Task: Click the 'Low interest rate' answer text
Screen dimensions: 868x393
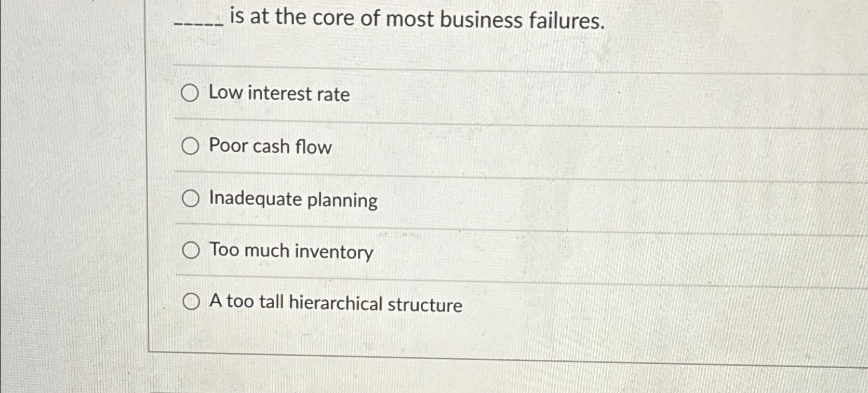Action: coord(279,94)
